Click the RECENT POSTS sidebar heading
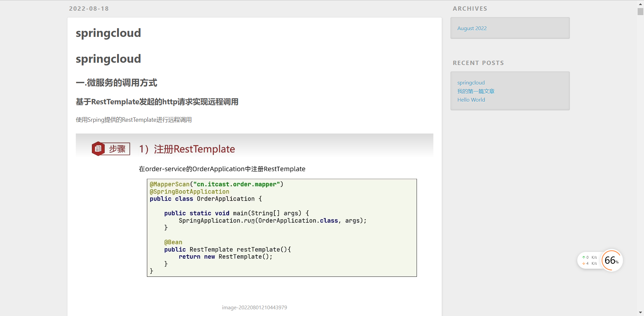644x316 pixels. tap(478, 63)
